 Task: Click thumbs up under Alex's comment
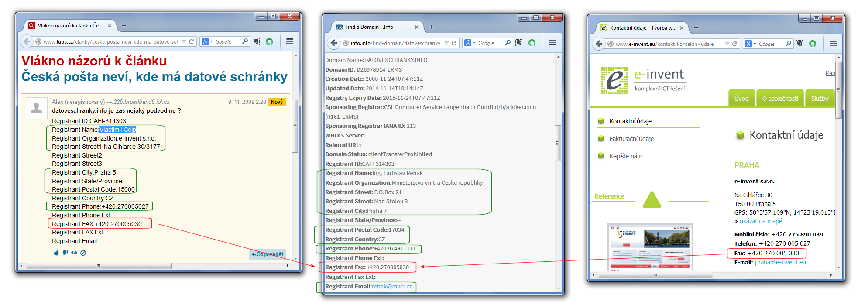point(56,253)
